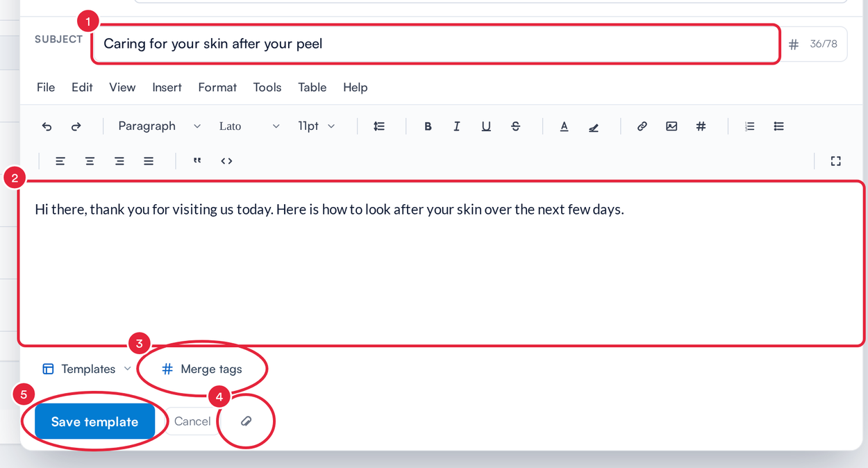
Task: Toggle bold formatting
Action: click(428, 126)
